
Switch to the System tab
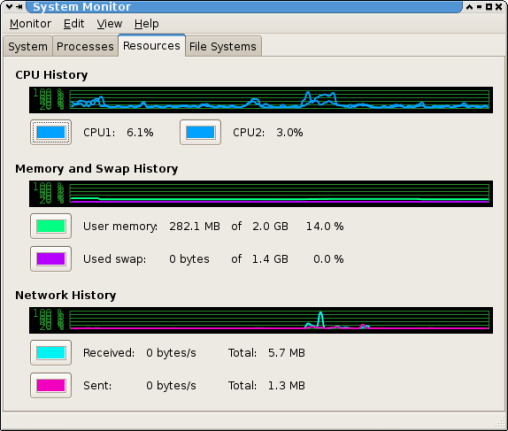[28, 46]
